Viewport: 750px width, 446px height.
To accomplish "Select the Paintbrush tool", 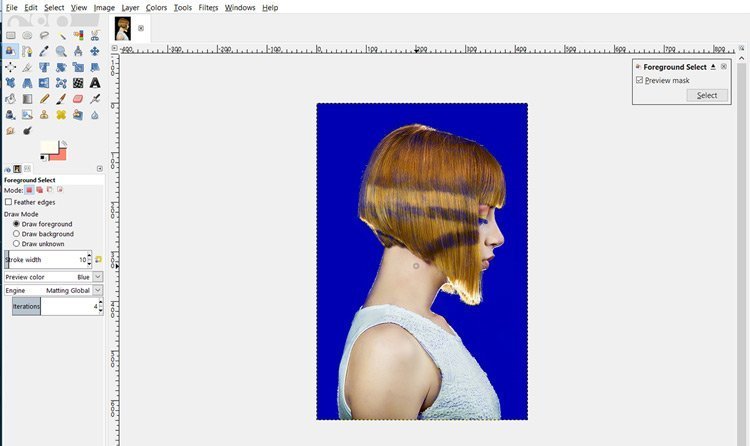I will [61, 99].
